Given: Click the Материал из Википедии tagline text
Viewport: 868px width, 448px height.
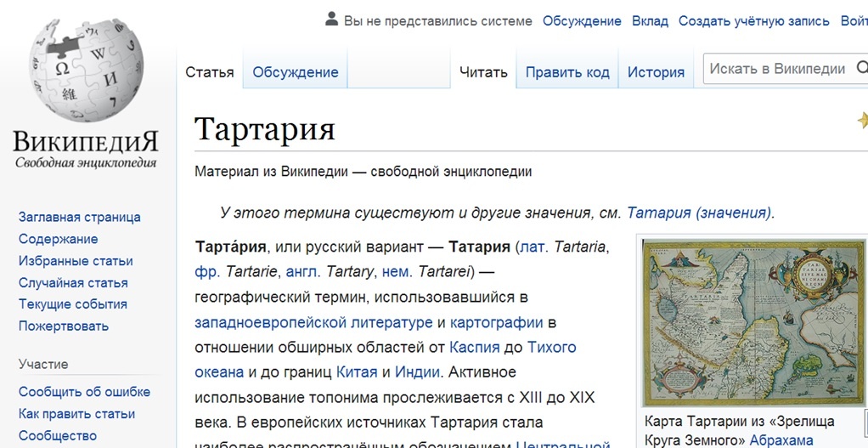Looking at the screenshot, I should pyautogui.click(x=364, y=172).
